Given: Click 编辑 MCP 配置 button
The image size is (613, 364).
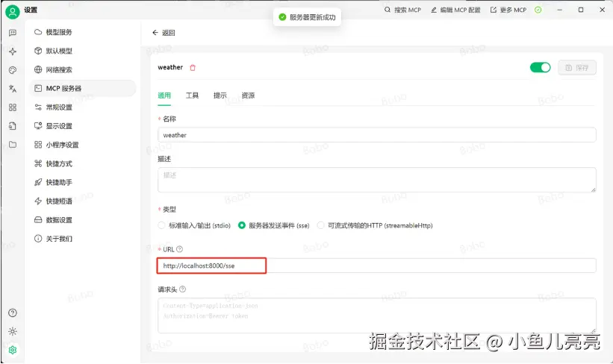Looking at the screenshot, I should (456, 10).
